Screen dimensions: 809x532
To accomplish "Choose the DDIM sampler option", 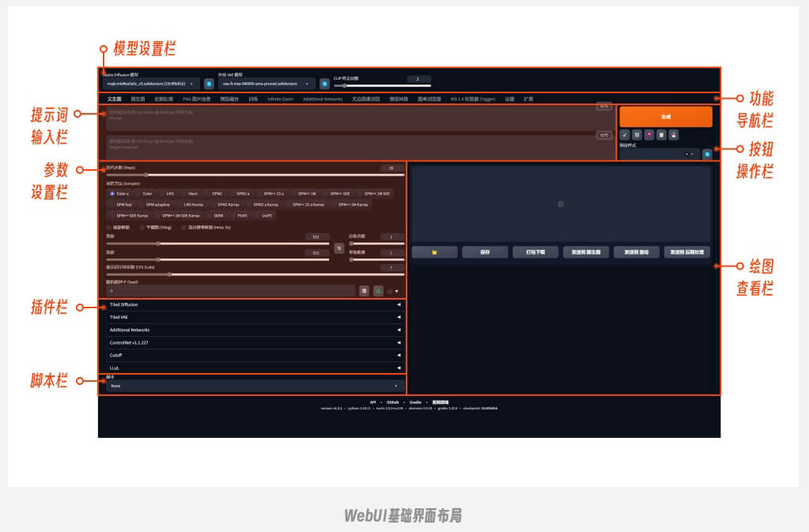I will [214, 215].
